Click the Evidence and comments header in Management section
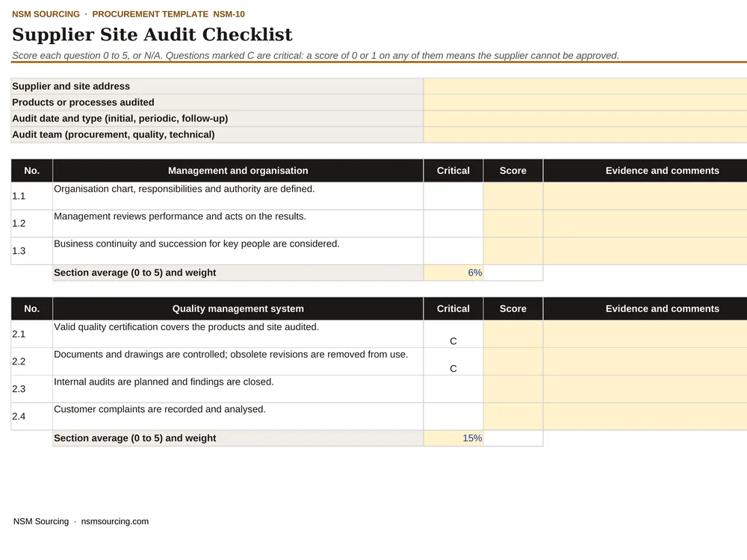Viewport: 747px width, 560px height. (x=645, y=170)
